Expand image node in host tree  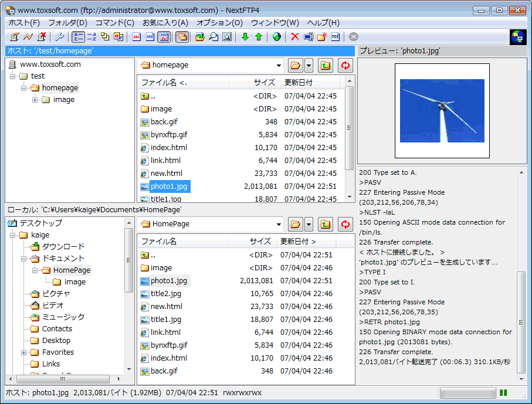(35, 100)
